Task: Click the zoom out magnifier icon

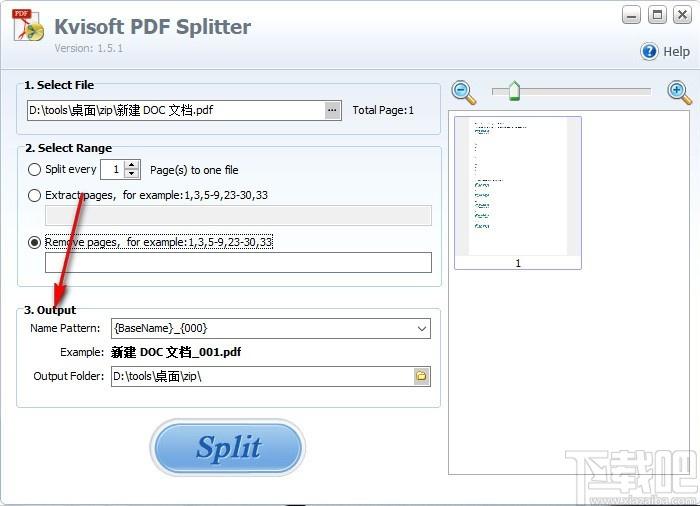Action: pos(463,92)
